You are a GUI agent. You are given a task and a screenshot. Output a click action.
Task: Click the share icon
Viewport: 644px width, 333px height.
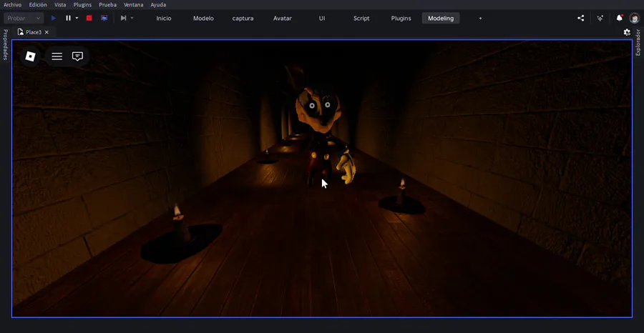point(581,18)
